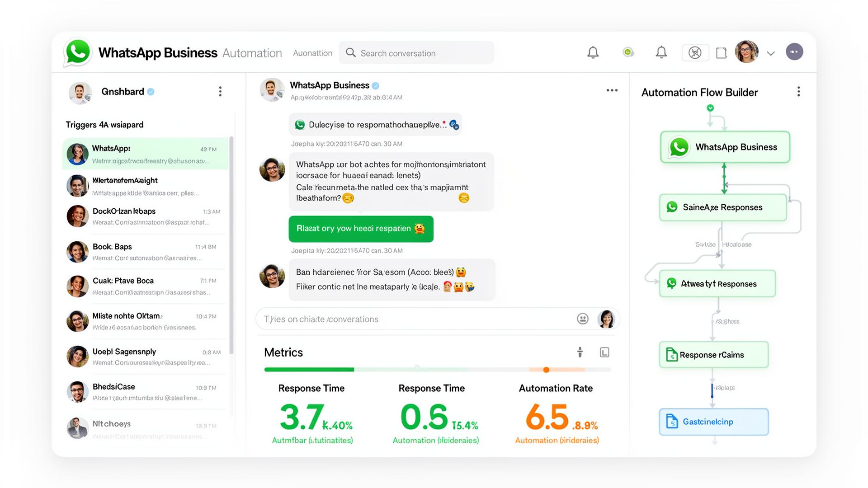Expand the profile dropdown chevron

771,53
